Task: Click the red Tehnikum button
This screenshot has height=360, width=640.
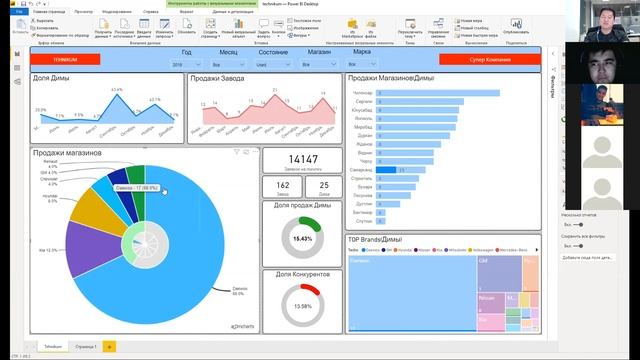Action: 65,60
